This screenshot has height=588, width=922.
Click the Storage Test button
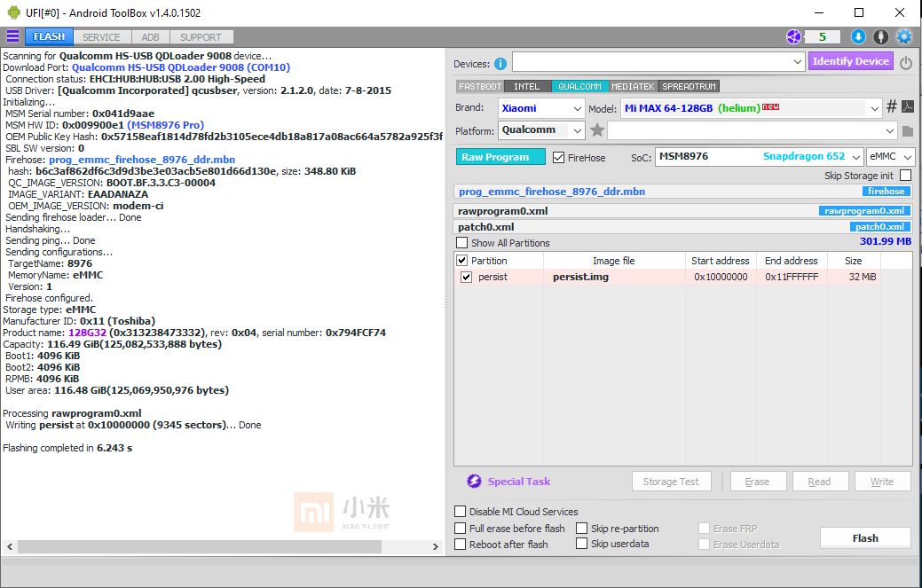[x=671, y=481]
